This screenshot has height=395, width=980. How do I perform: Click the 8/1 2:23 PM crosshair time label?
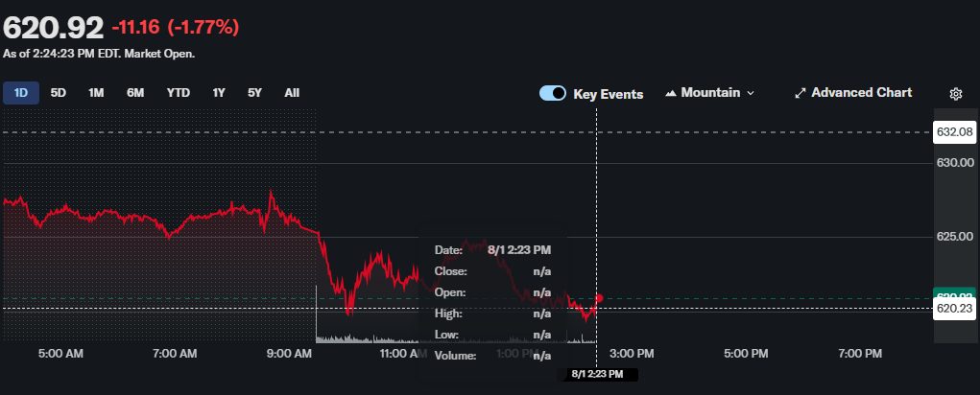click(597, 375)
